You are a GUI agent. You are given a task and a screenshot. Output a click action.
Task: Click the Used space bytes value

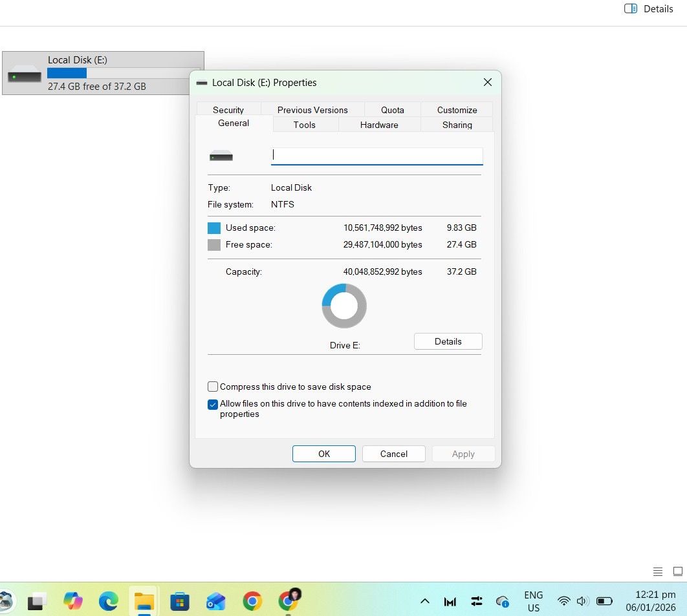pyautogui.click(x=382, y=228)
